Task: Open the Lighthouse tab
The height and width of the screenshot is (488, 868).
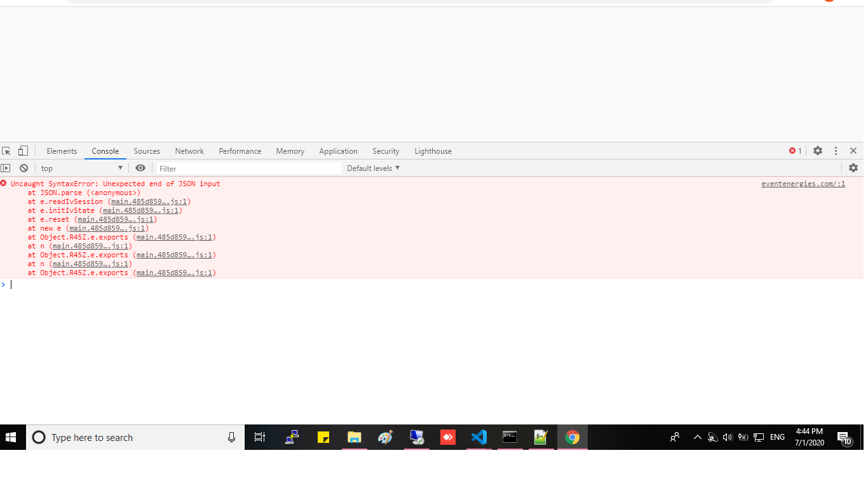Action: coord(433,151)
